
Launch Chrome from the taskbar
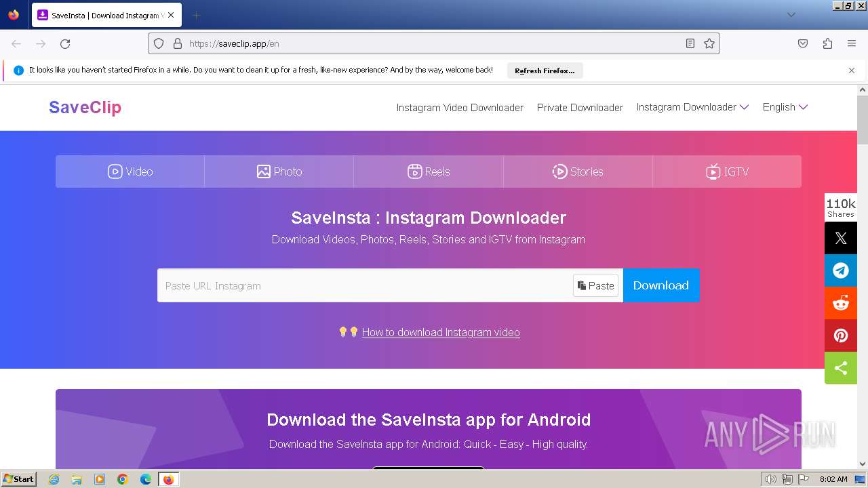(x=123, y=479)
